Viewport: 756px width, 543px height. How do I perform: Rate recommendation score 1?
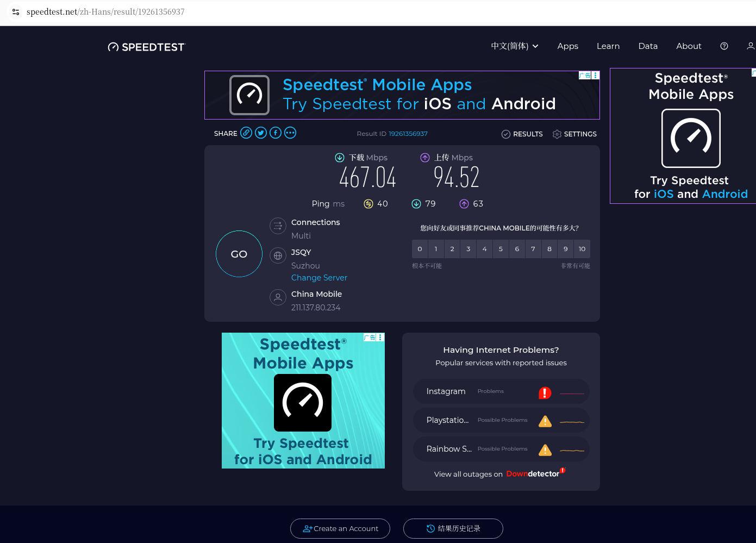click(x=436, y=249)
